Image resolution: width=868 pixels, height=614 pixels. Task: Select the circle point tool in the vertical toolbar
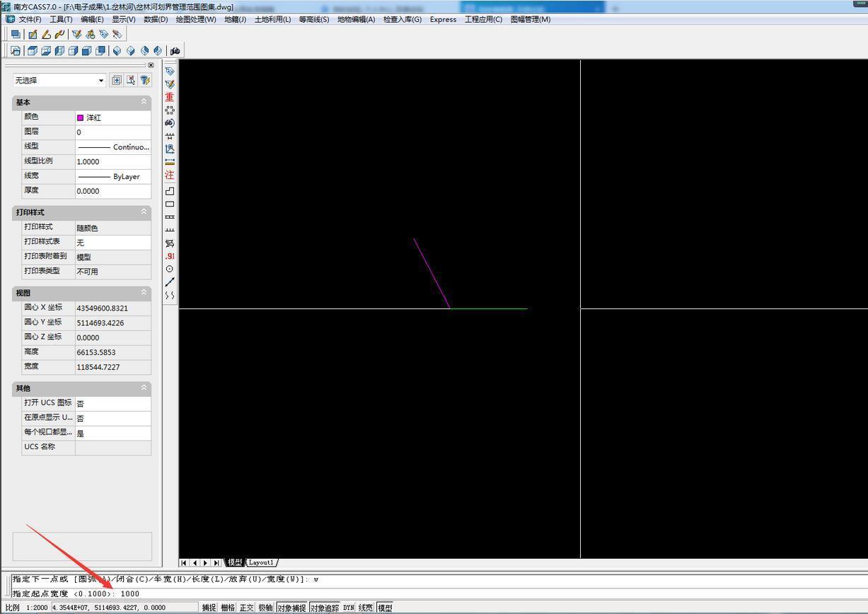point(170,269)
